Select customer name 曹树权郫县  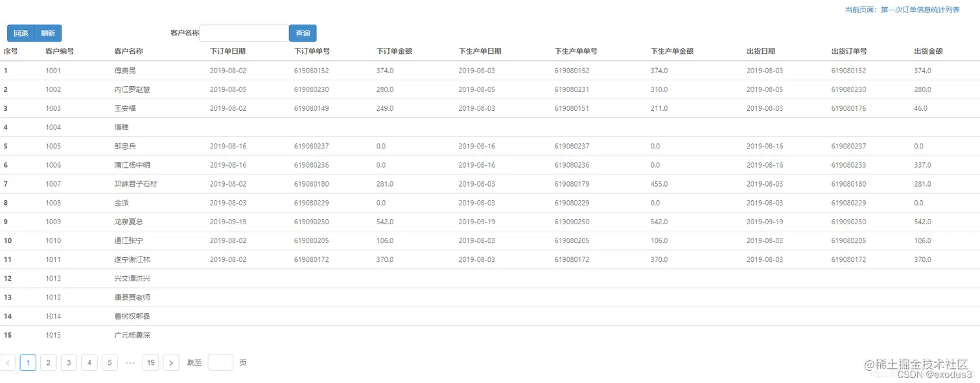point(132,316)
